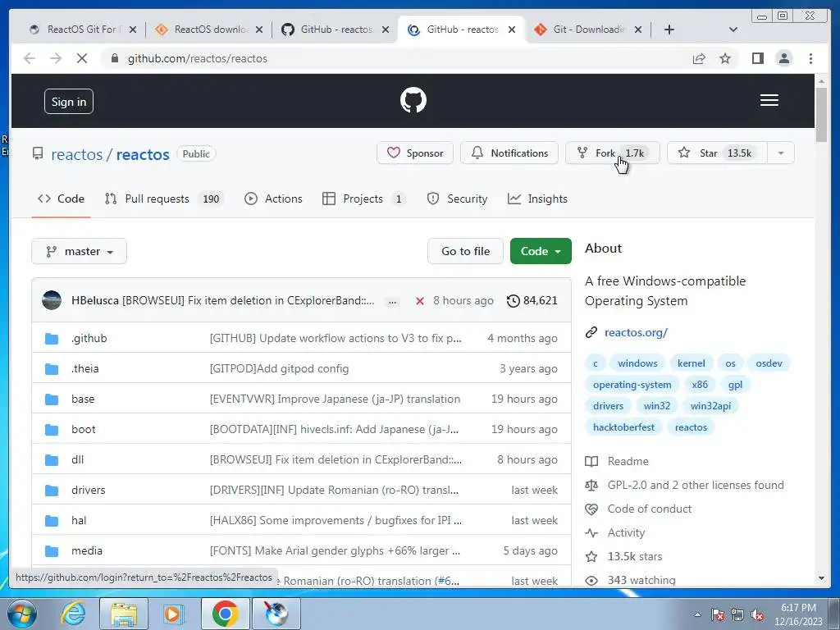Click the 'win32api' topic tag
Screen dimensions: 840x630
point(710,406)
